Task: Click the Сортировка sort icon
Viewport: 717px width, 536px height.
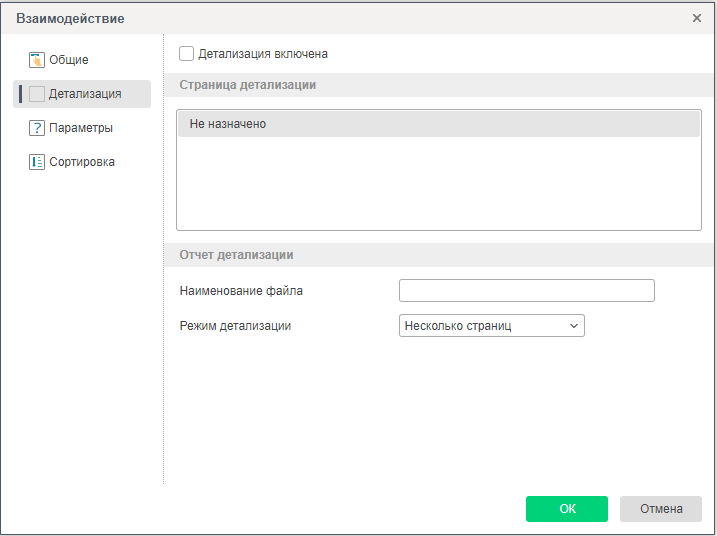Action: tap(37, 162)
